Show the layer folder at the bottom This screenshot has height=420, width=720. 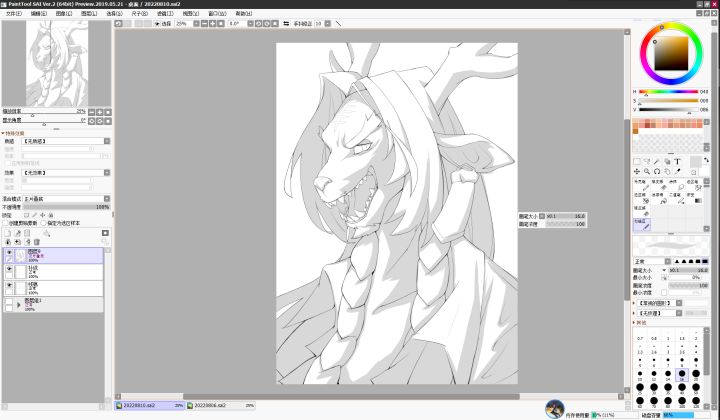tap(9, 302)
